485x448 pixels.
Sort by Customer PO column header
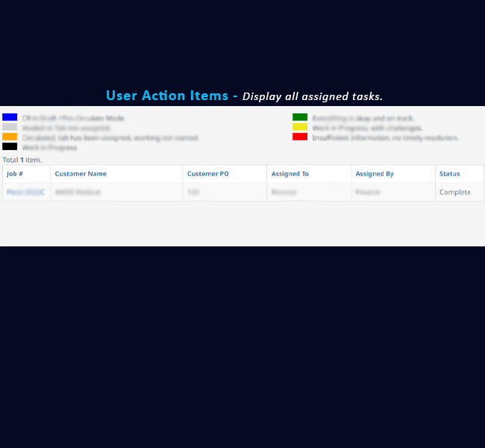click(207, 174)
